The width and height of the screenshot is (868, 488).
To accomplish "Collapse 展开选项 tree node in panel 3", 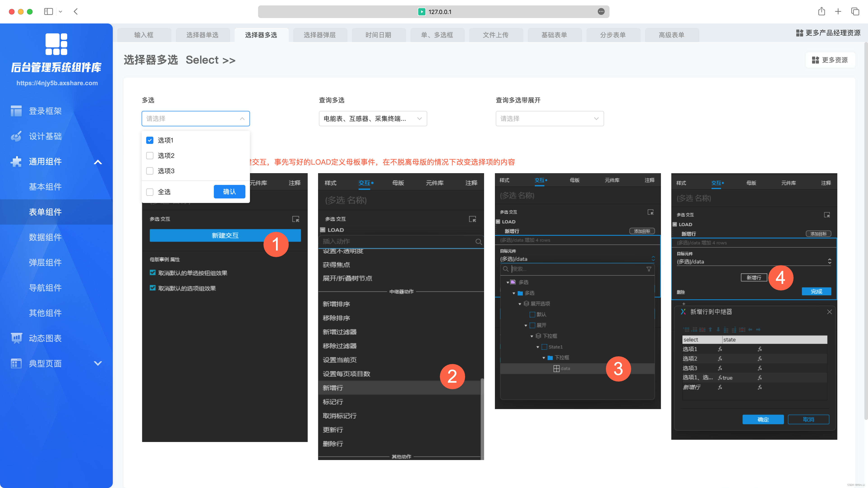I will pos(520,304).
